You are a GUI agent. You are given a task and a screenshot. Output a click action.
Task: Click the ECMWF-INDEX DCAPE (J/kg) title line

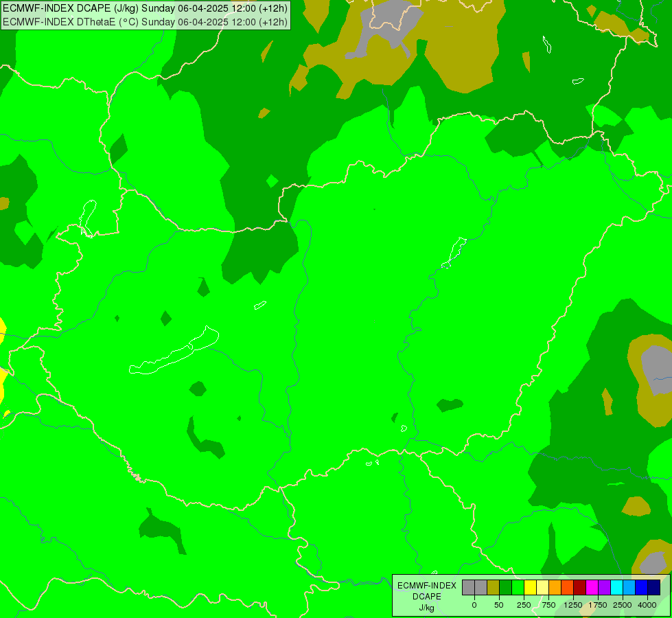146,8
